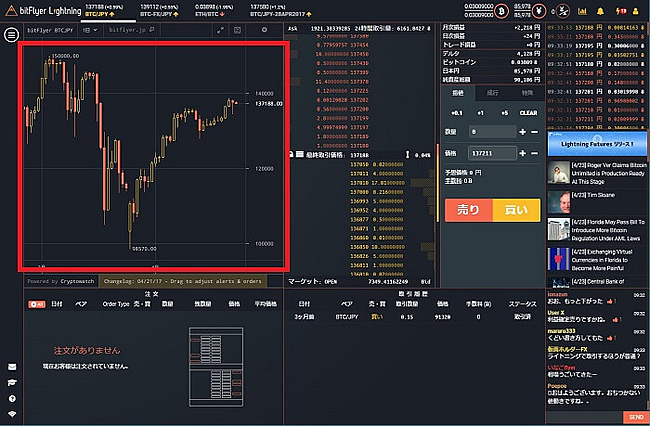Select the 特殊 special order tab
650x426 pixels.
(x=527, y=93)
